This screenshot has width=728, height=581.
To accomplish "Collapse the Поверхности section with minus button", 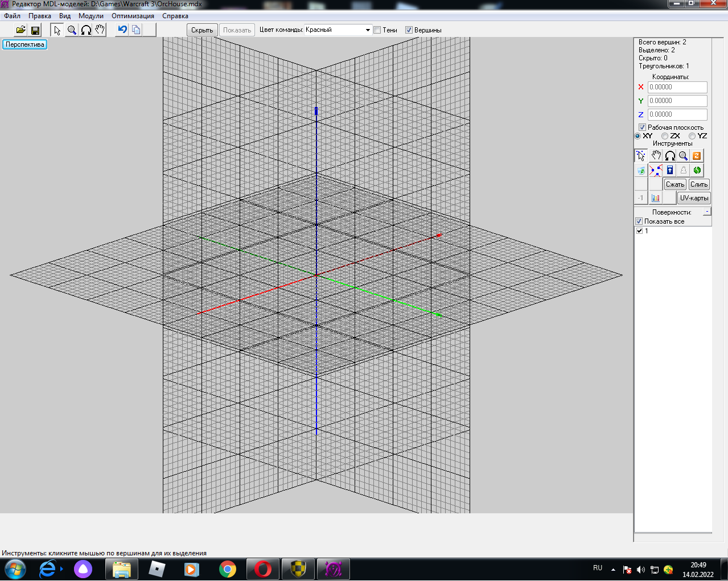I will (x=707, y=212).
